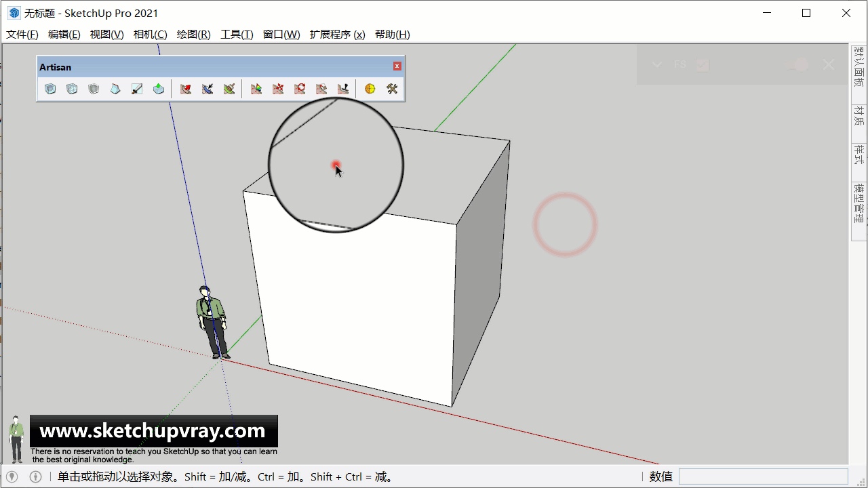Screen dimensions: 868x488
Task: Choose the Vertex Select tool
Action: [x=256, y=89]
